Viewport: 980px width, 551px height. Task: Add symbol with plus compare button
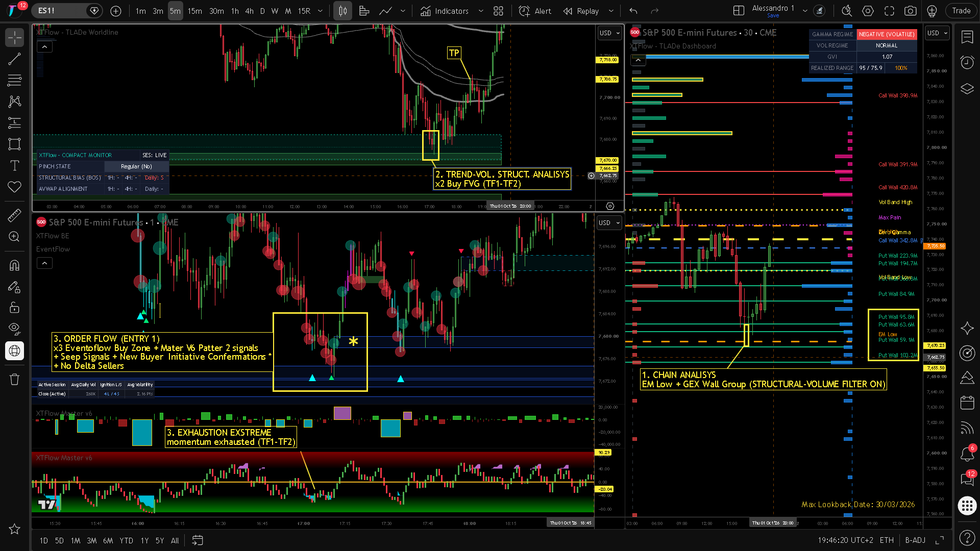(x=116, y=11)
